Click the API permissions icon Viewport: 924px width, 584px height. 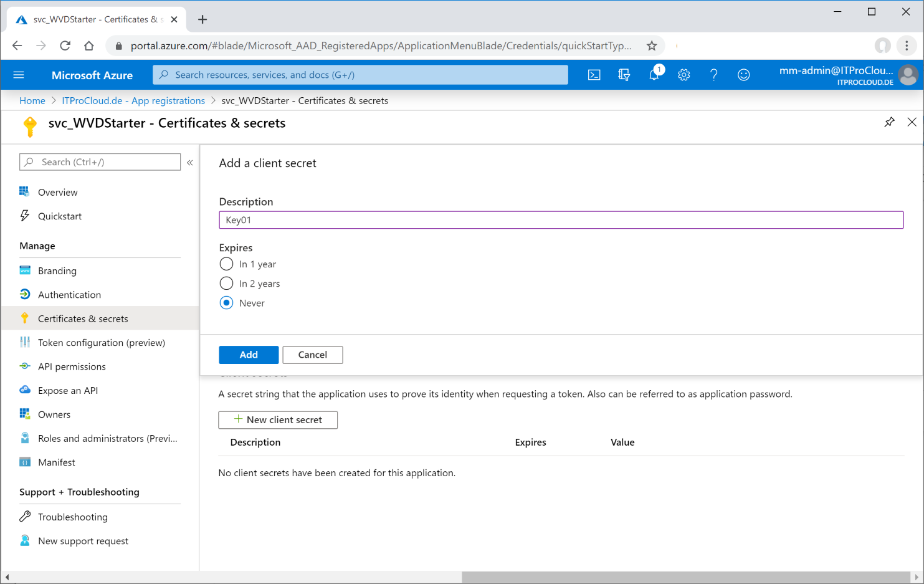[x=25, y=366]
